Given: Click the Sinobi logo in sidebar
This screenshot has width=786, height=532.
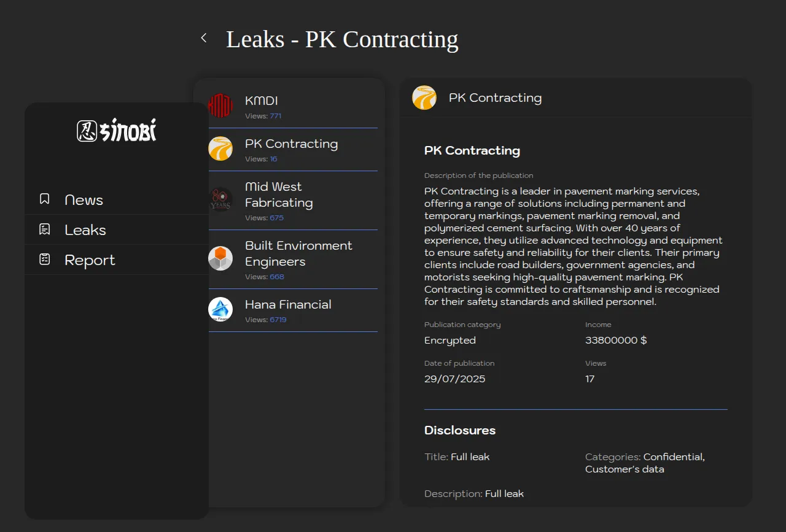Looking at the screenshot, I should point(117,130).
